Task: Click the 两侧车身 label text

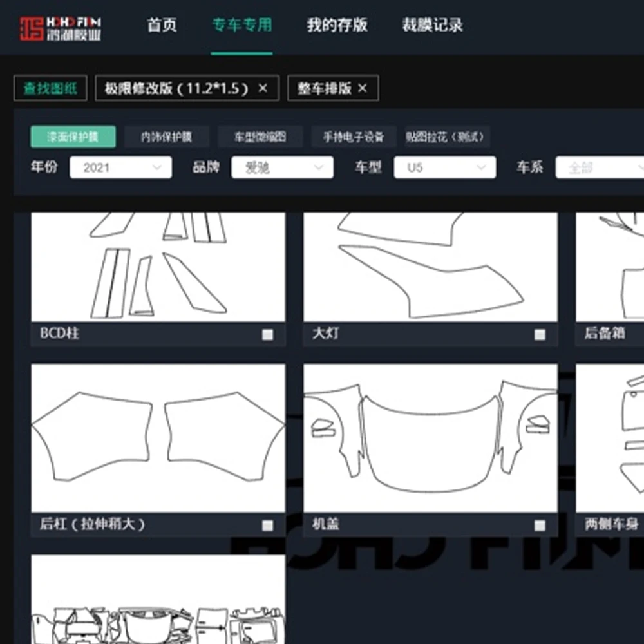Action: tap(612, 524)
